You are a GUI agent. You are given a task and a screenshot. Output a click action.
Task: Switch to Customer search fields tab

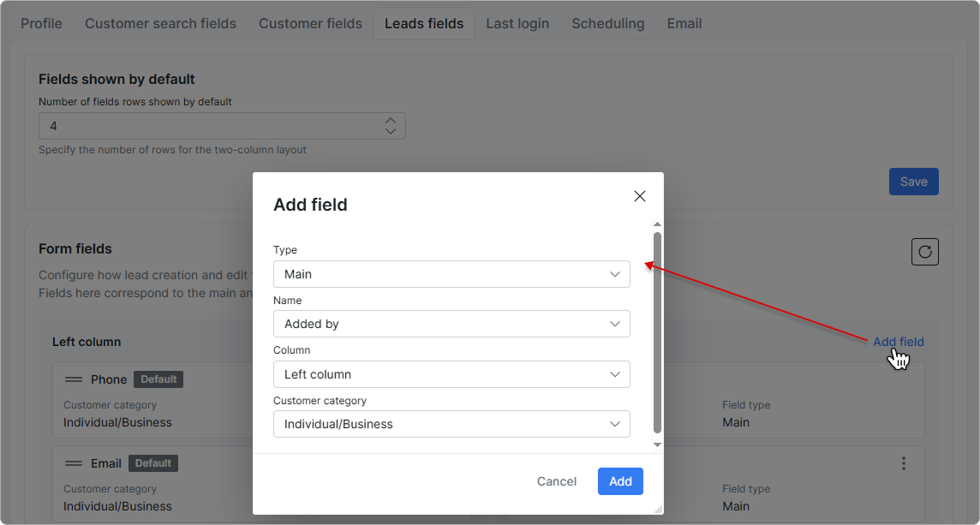[x=161, y=24]
